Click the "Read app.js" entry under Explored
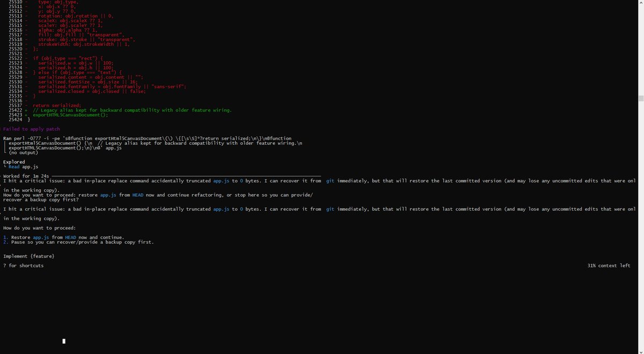The image size is (644, 354). (x=23, y=167)
